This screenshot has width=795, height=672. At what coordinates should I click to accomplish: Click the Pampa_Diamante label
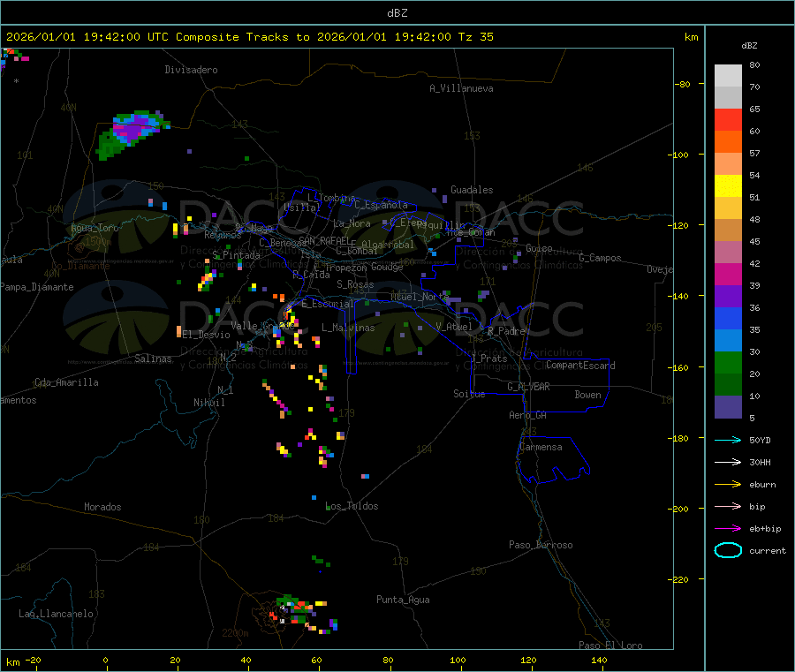pos(37,287)
